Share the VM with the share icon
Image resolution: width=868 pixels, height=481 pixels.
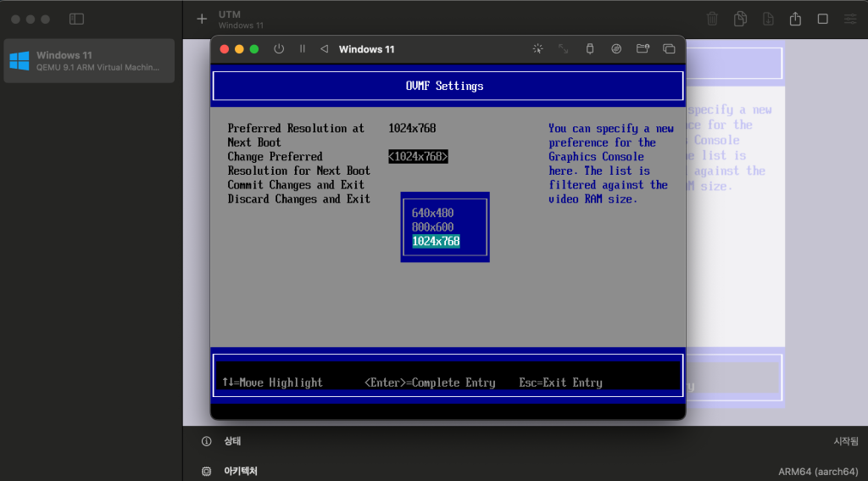[795, 19]
